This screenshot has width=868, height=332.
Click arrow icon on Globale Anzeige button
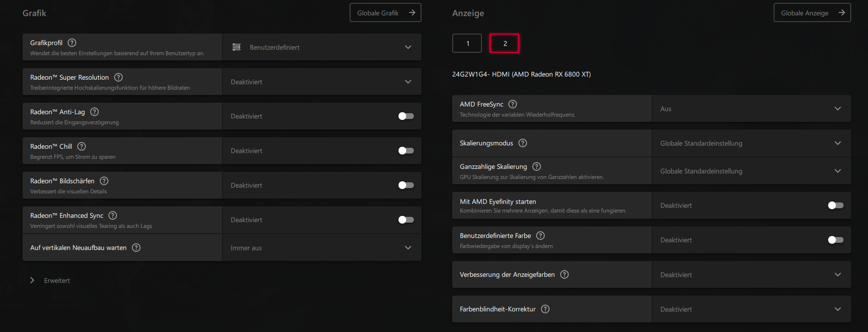[842, 12]
